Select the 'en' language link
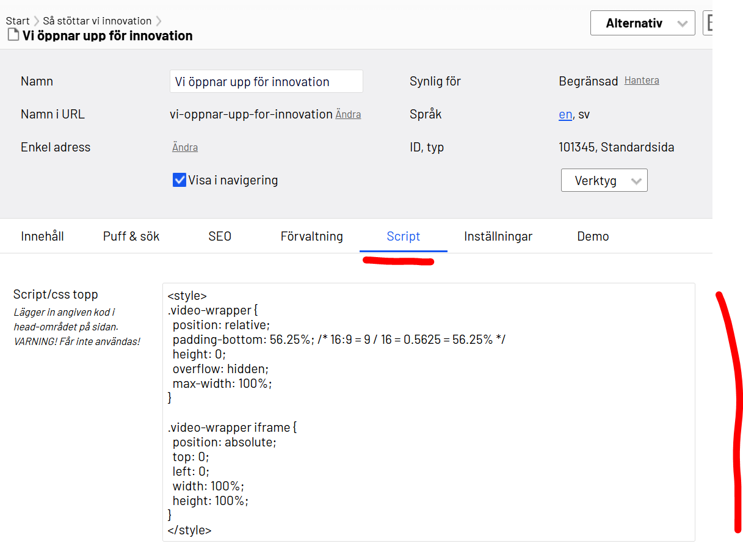This screenshot has height=560, width=743. click(x=565, y=114)
